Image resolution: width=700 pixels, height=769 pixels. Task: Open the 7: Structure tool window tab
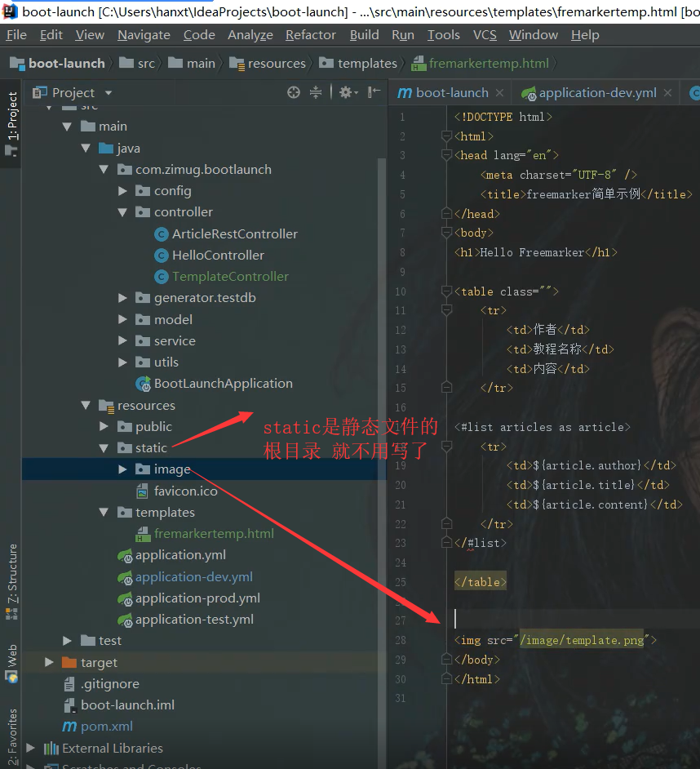coord(11,582)
